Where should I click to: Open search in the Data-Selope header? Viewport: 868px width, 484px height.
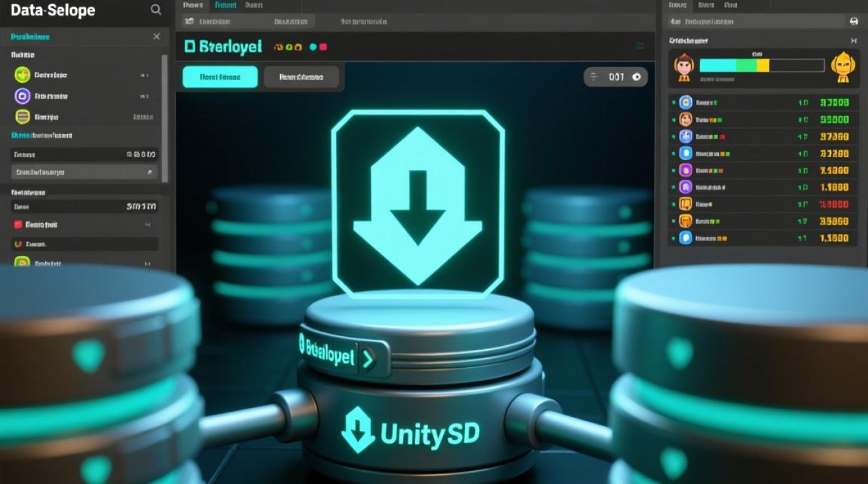(x=156, y=10)
